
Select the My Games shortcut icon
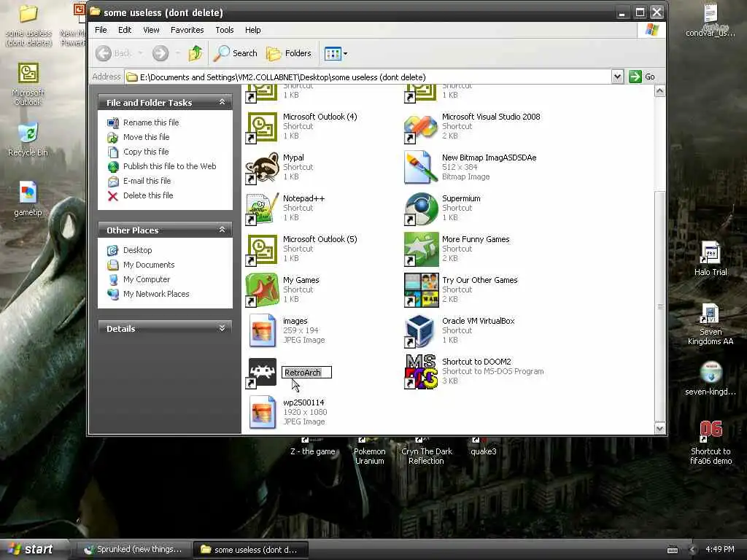point(262,290)
